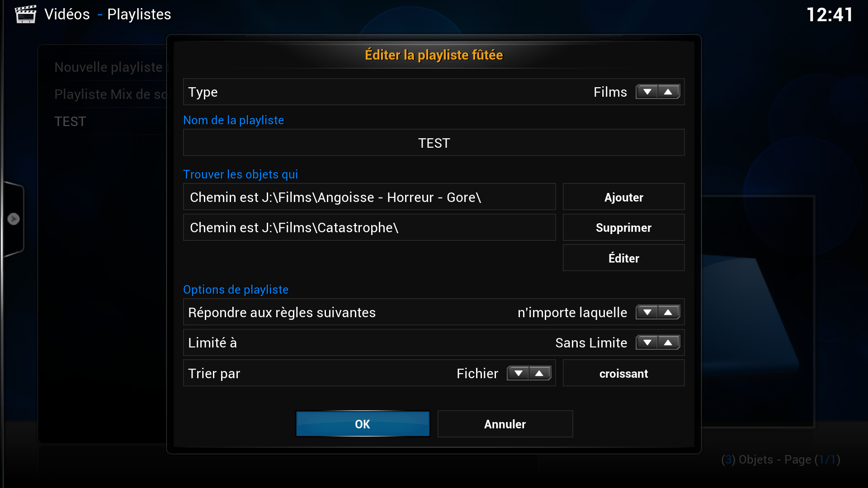Open the side panel arrow handle
Viewport: 868px width, 488px height.
(x=14, y=219)
